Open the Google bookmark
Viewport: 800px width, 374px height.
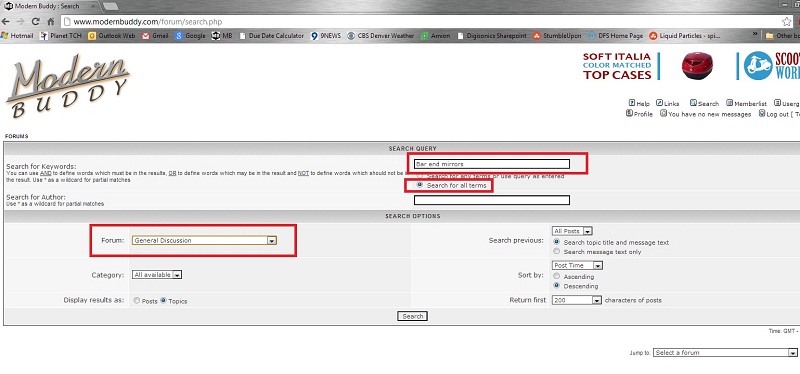click(x=190, y=36)
